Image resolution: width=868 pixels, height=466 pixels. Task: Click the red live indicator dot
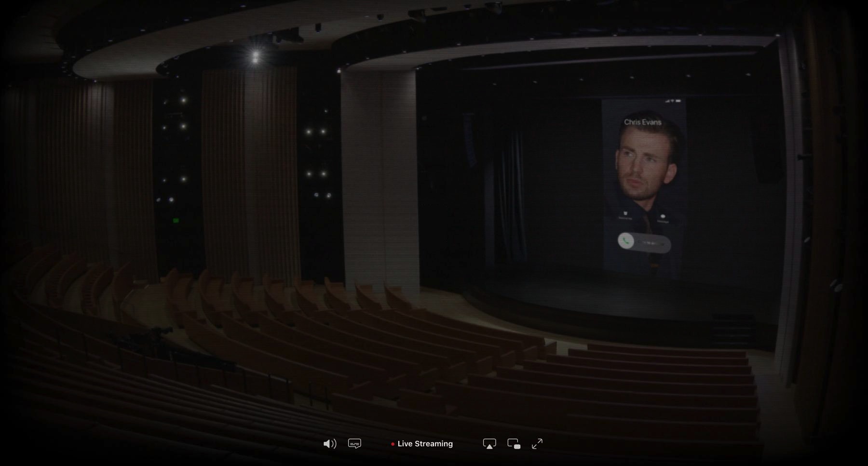[393, 444]
